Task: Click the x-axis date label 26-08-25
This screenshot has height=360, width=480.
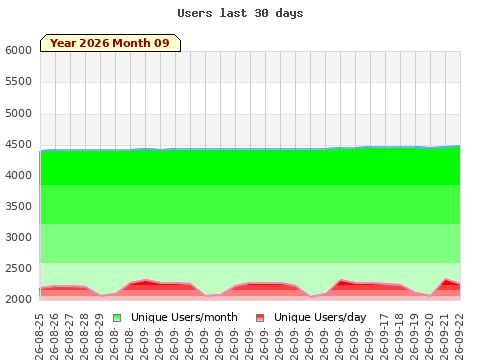Action: point(39,337)
